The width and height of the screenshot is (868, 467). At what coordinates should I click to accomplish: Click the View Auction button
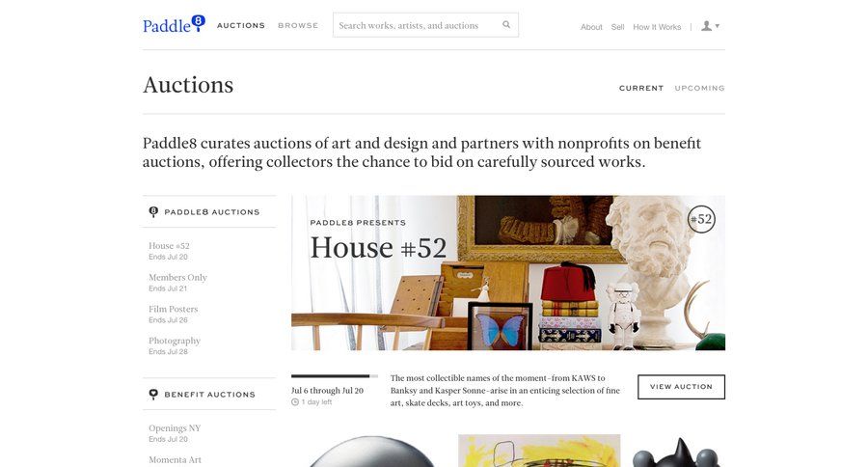click(681, 387)
